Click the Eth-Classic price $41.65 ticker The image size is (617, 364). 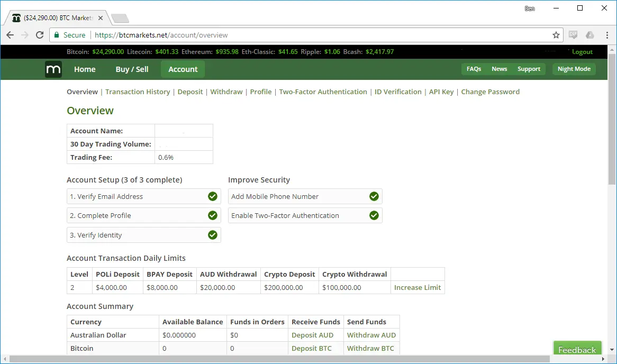(x=288, y=52)
